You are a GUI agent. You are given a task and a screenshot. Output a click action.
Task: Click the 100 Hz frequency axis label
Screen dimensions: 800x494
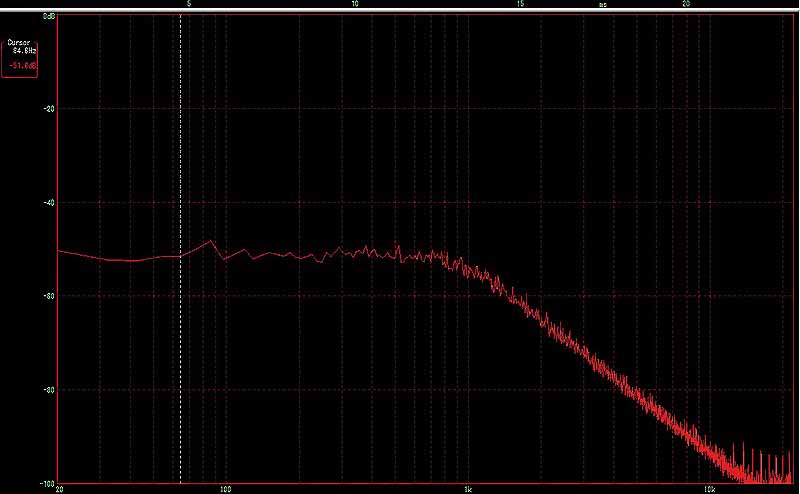(x=226, y=490)
